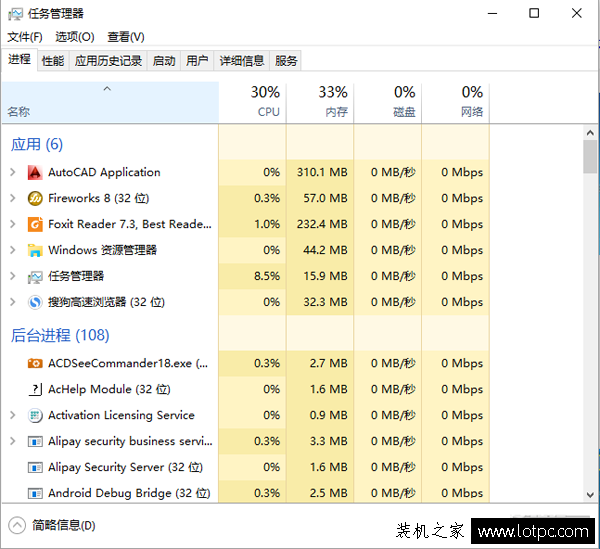The height and width of the screenshot is (549, 600).
Task: Click the '后台进程 (108)' group heading
Action: coord(60,335)
